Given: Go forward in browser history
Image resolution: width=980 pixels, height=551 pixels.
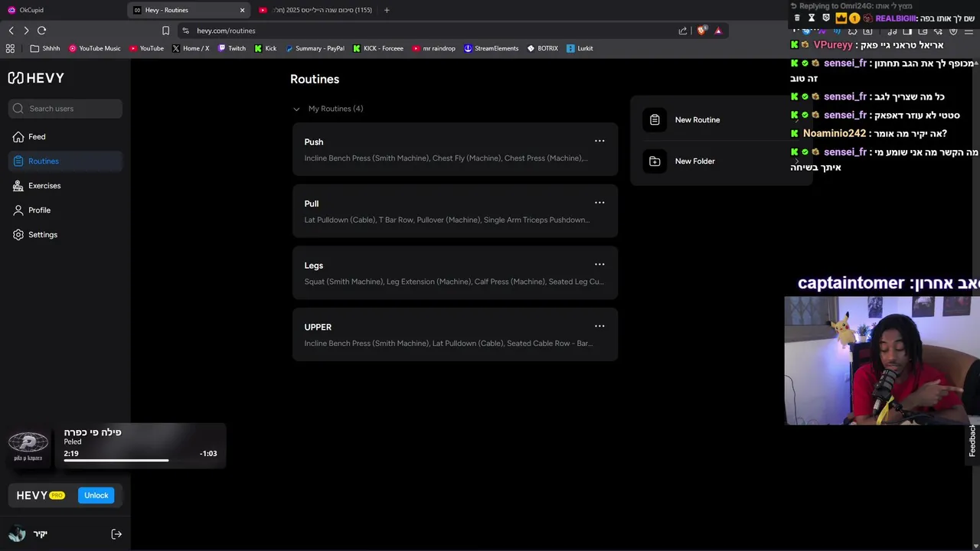Looking at the screenshot, I should [26, 31].
